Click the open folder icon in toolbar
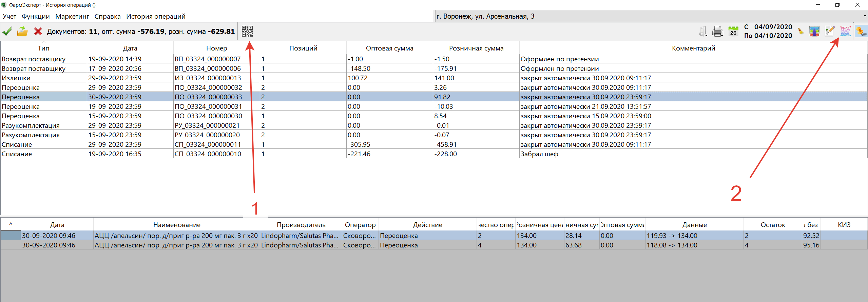Viewport: 868px width, 302px height. point(22,32)
